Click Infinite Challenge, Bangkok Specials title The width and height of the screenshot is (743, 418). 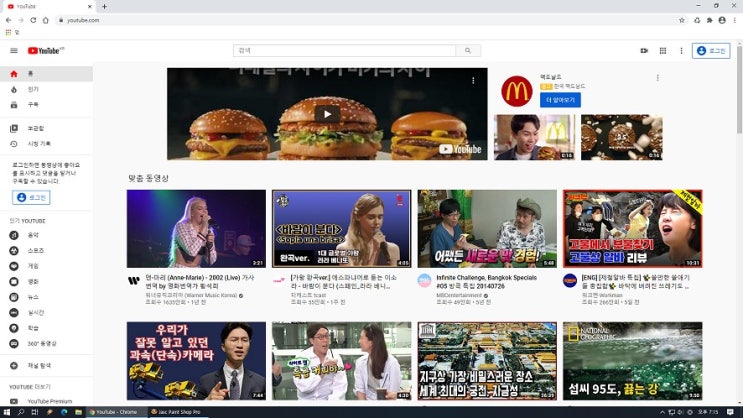coord(486,282)
